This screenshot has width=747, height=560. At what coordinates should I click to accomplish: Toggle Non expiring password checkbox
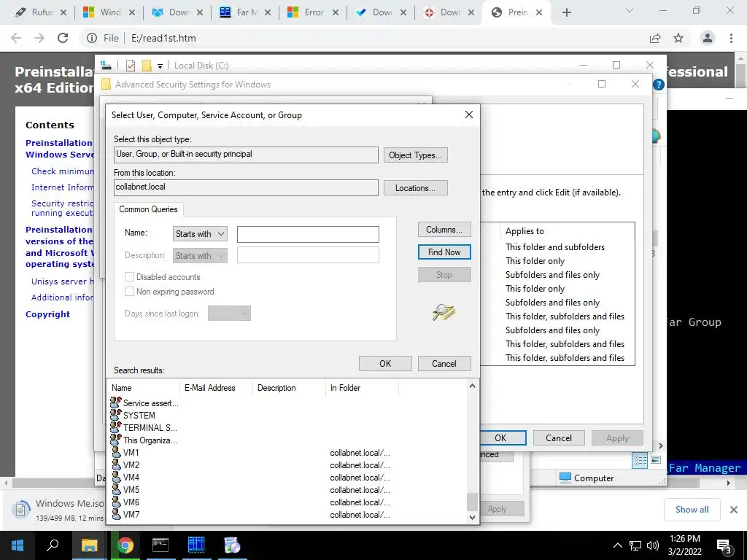[x=129, y=292]
